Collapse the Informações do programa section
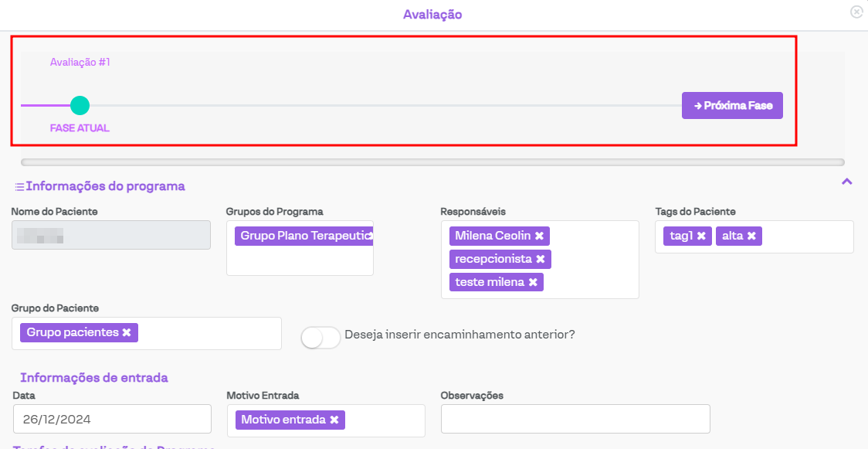Viewport: 868px width, 449px height. pyautogui.click(x=846, y=182)
